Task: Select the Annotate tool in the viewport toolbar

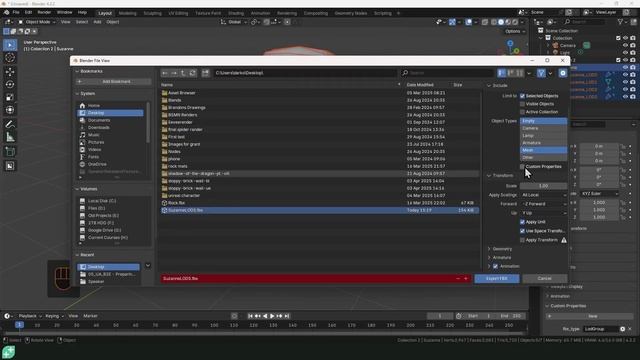Action: 10,124
